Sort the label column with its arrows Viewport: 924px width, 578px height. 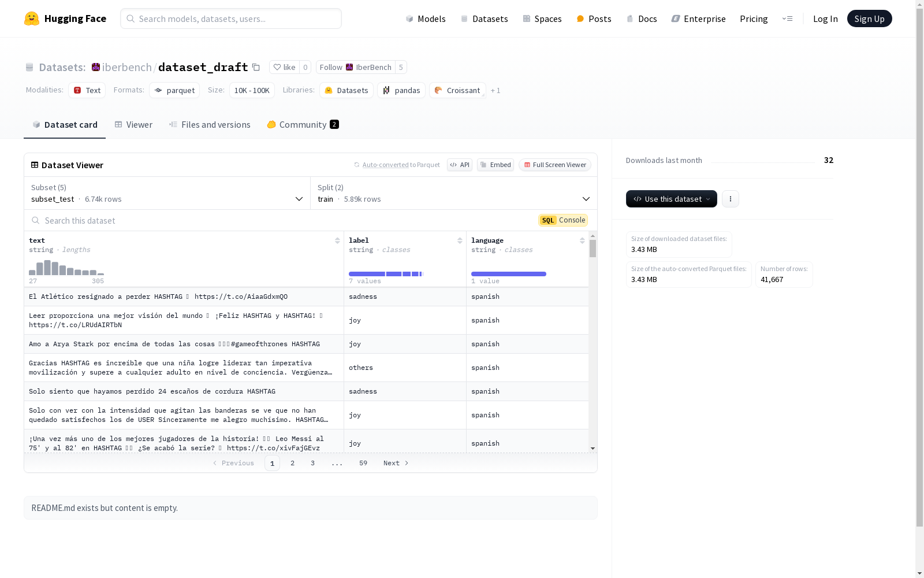point(460,240)
